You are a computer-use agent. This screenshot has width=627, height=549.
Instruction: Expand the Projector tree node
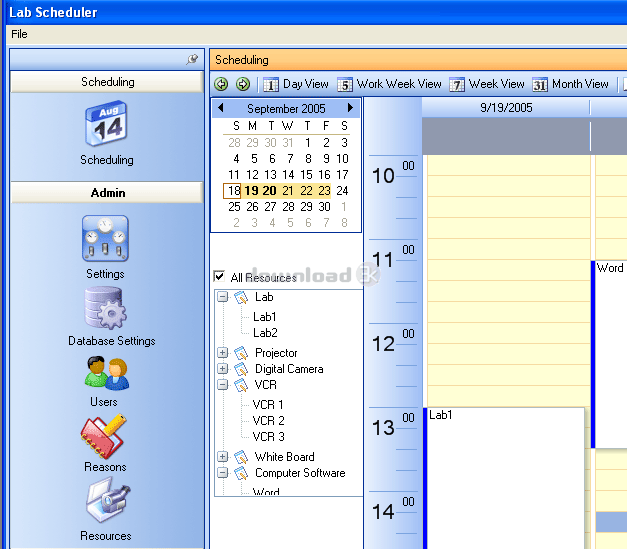223,353
